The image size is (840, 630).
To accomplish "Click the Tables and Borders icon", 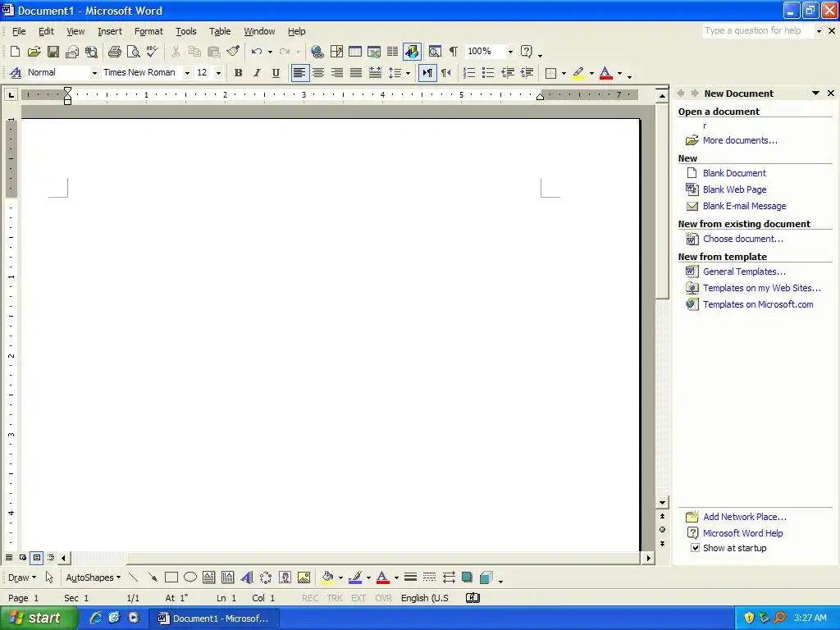I will pos(336,52).
